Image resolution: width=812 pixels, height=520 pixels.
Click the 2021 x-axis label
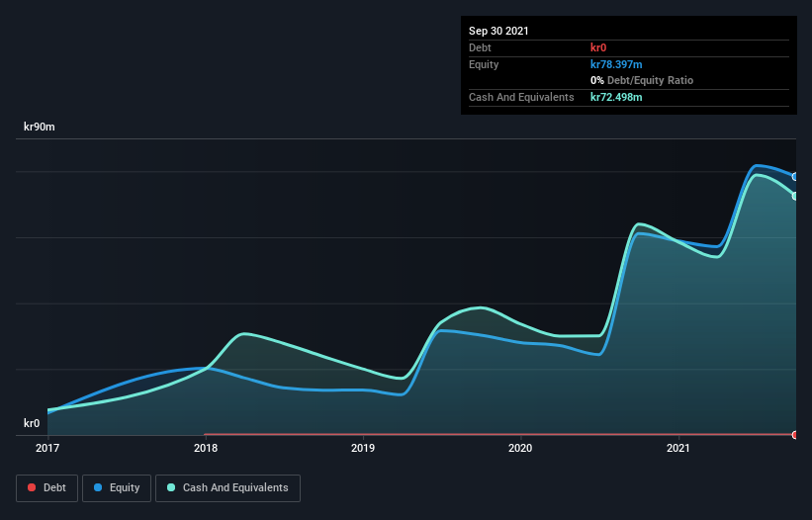click(677, 448)
